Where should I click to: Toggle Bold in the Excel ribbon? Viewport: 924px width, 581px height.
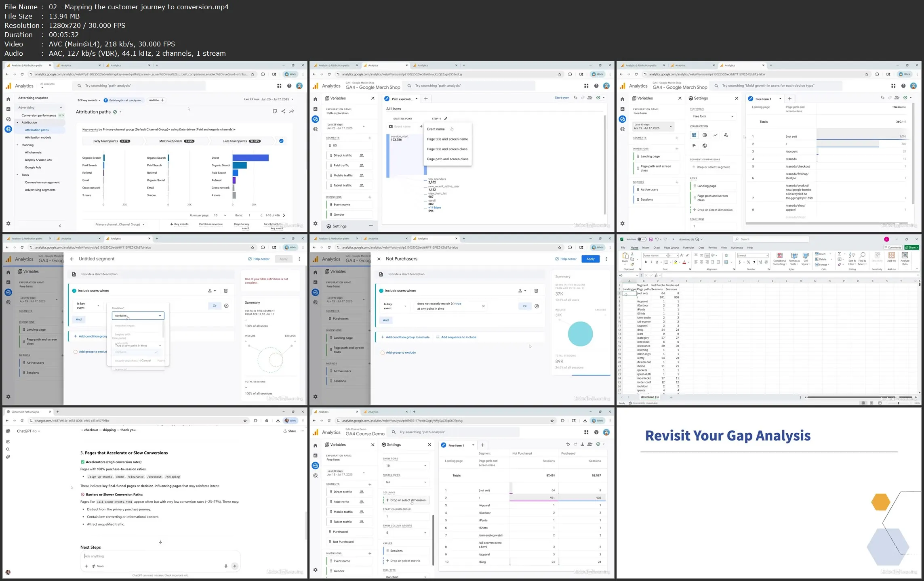(x=646, y=262)
